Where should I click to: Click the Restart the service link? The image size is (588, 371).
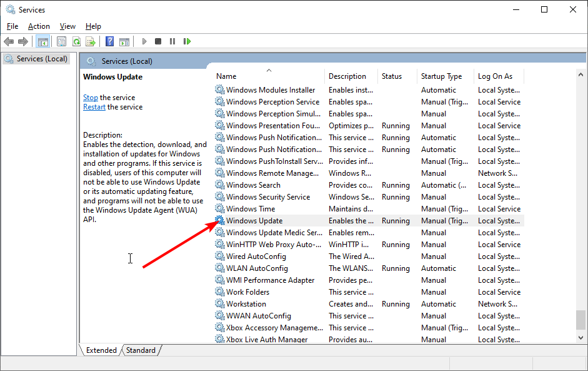point(94,107)
